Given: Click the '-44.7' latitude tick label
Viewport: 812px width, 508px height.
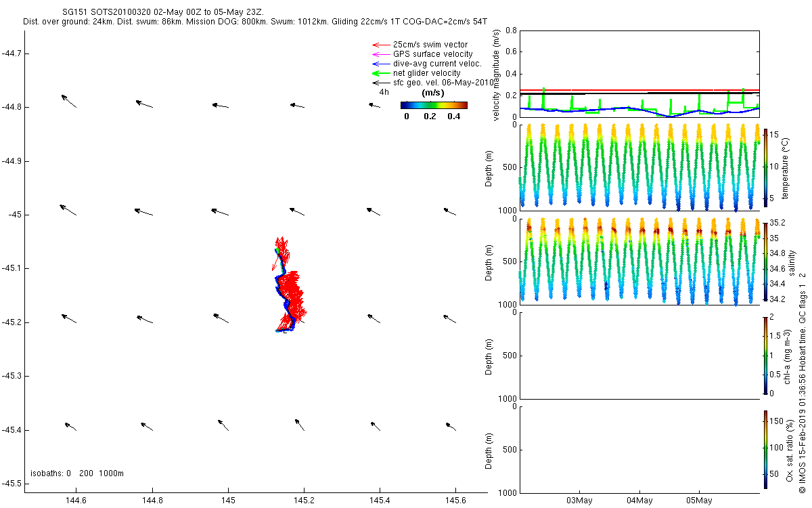Looking at the screenshot, I should pyautogui.click(x=12, y=54).
